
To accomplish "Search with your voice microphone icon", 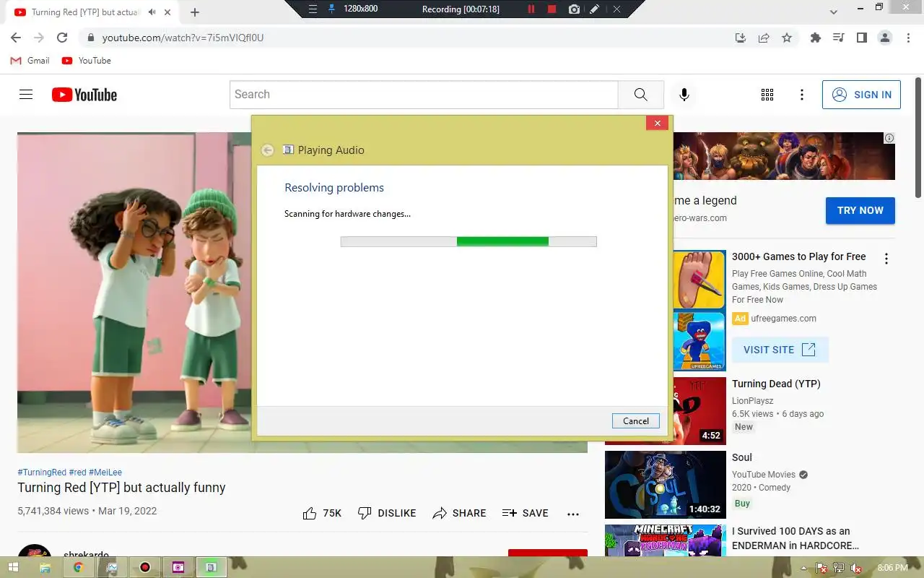I will click(684, 95).
